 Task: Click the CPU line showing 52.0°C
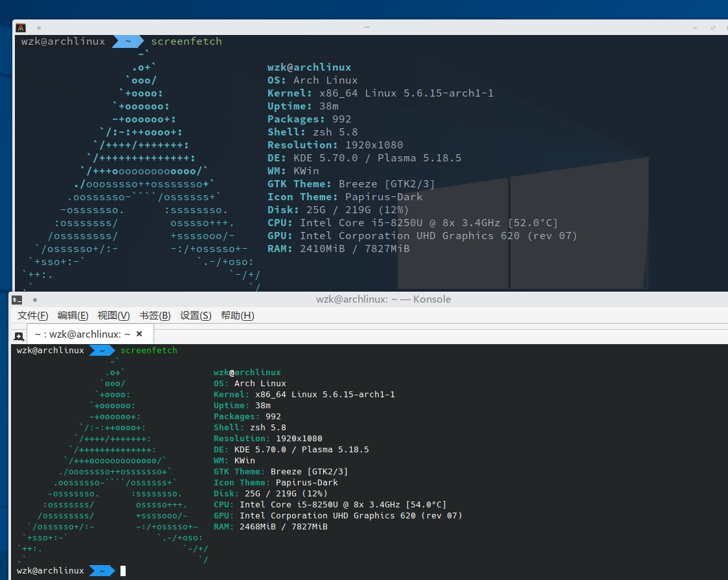coord(413,224)
